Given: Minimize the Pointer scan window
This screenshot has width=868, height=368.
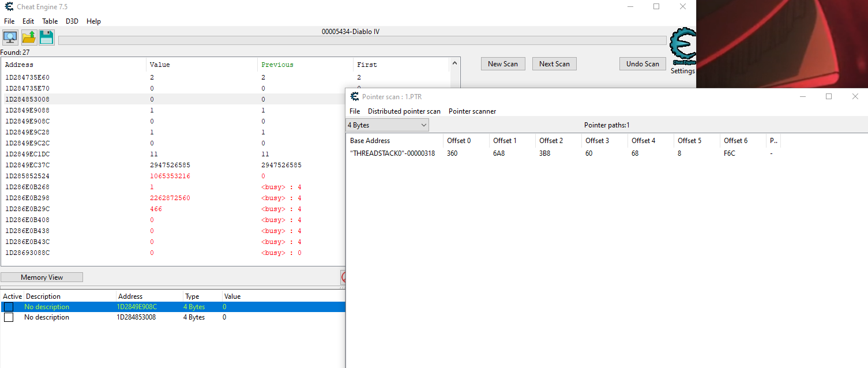Looking at the screenshot, I should [802, 96].
